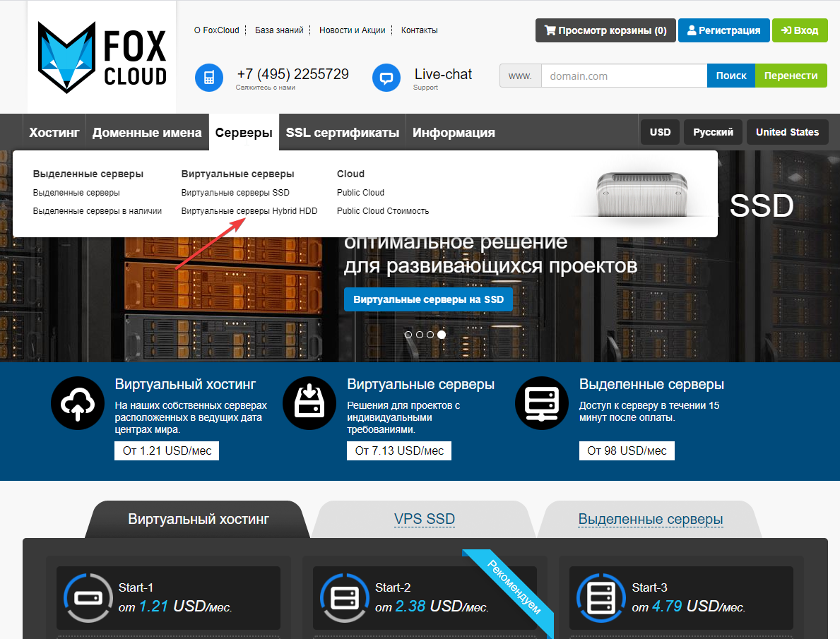
Task: Click the Регистрация button
Action: tap(723, 30)
